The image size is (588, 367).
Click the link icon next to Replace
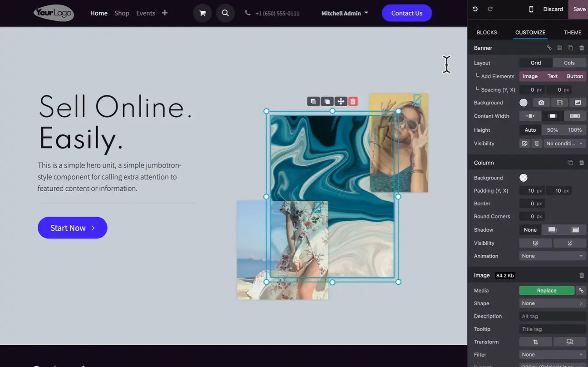(x=581, y=290)
